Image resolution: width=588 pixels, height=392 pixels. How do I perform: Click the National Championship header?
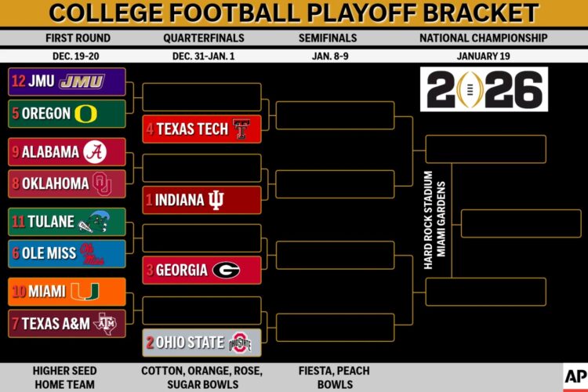[481, 38]
